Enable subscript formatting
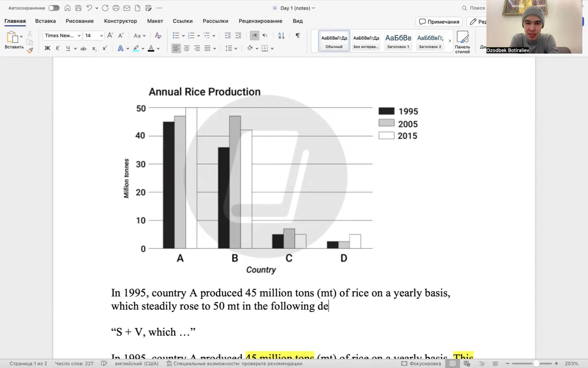588x368 pixels. 94,48
